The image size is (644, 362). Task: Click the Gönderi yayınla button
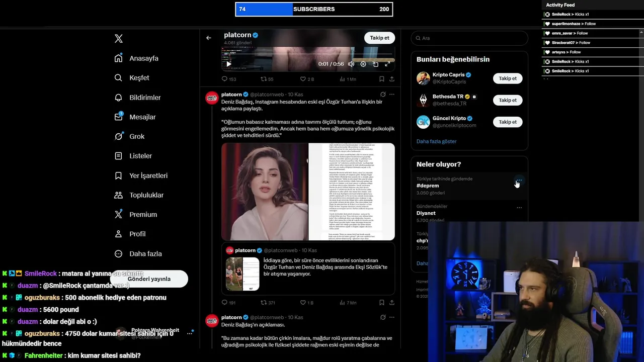pos(149,279)
